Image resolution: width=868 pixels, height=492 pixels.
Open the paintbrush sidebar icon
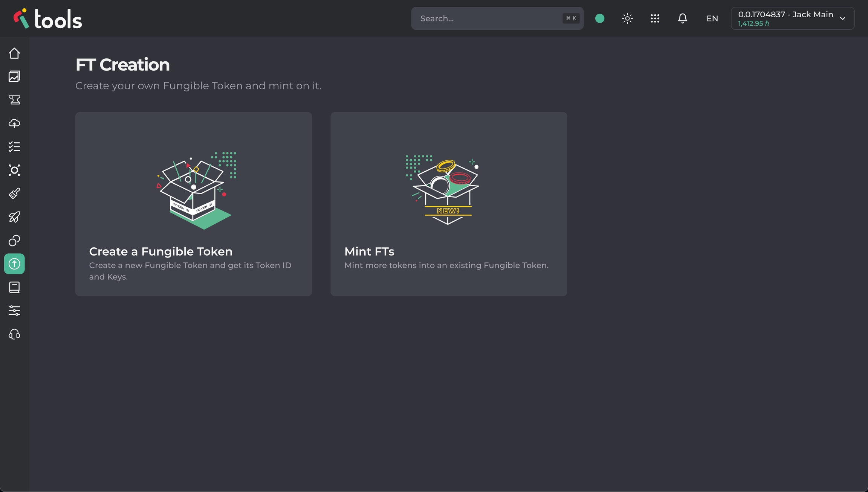(x=14, y=193)
